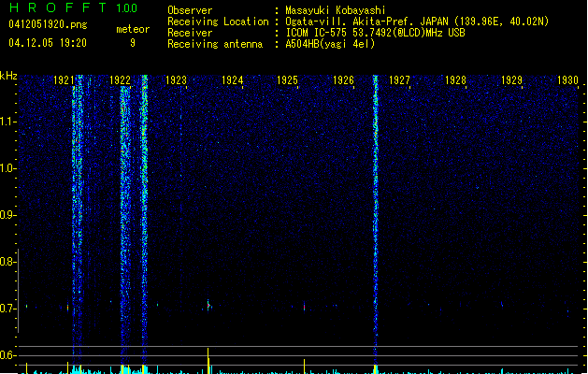The image size is (588, 374).
Task: Click the 0.6 kHz frequency label
Action: (x=7, y=355)
